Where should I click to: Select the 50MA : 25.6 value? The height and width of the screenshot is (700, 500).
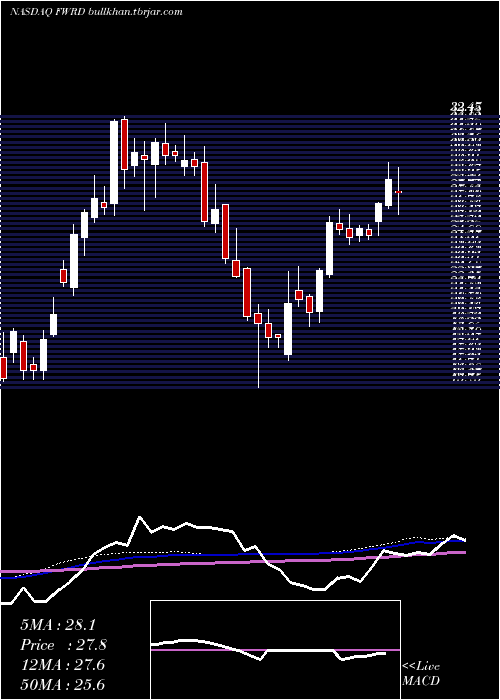(x=62, y=685)
